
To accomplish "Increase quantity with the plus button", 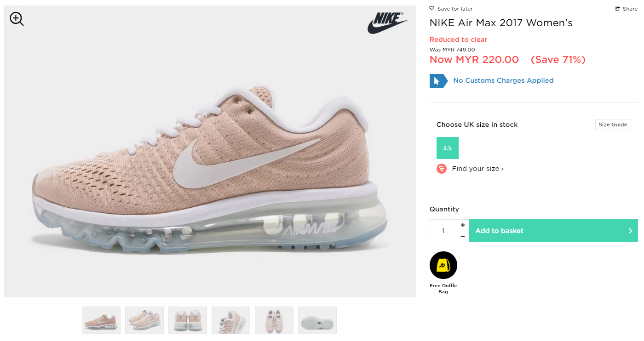I will pyautogui.click(x=463, y=225).
